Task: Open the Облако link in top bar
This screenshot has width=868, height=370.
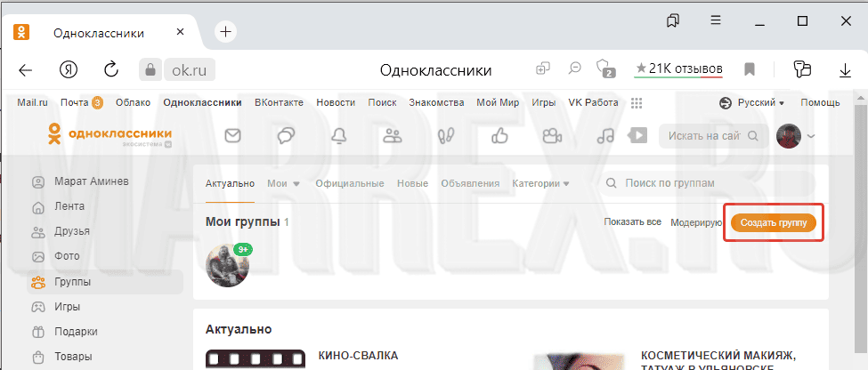Action: [x=133, y=103]
